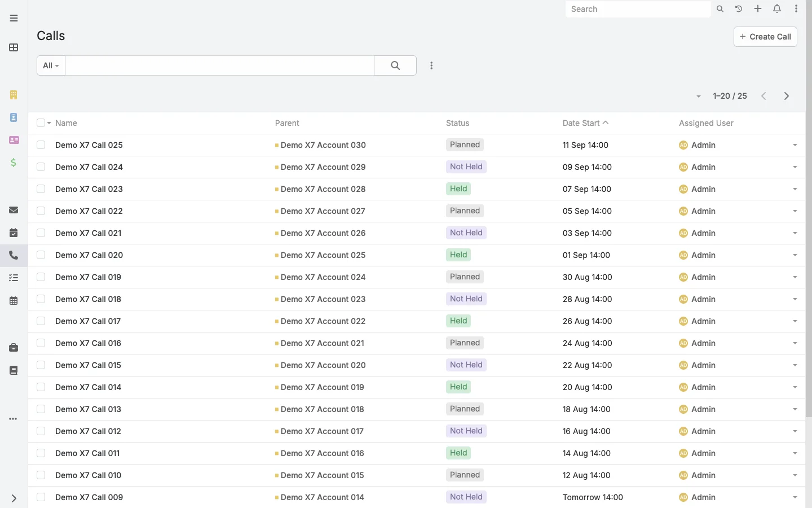Open row actions for Demo X7 Call 023
The image size is (812, 508).
pyautogui.click(x=795, y=189)
